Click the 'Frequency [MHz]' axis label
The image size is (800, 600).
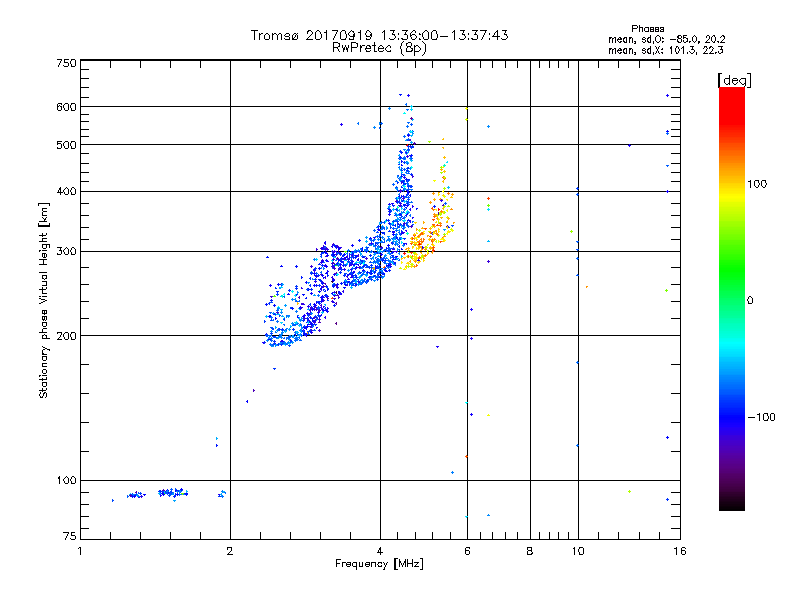[x=379, y=564]
